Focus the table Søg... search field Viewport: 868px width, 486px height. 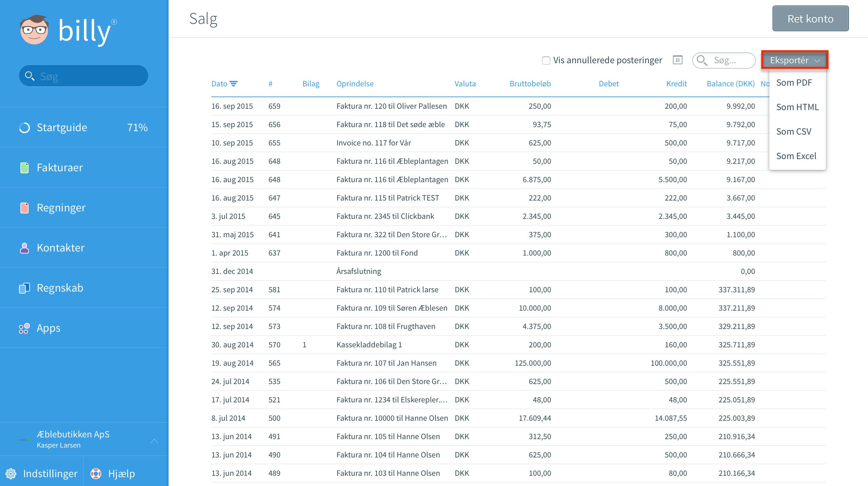click(724, 60)
